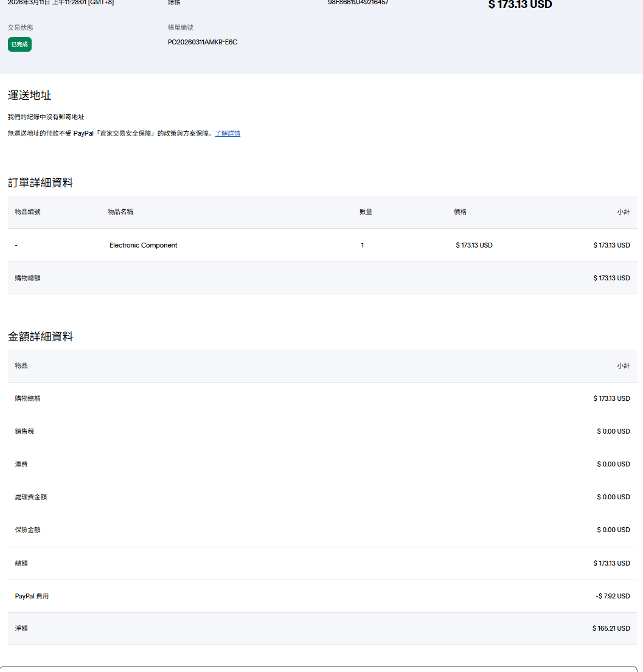Click the 數量 column header
Image resolution: width=643 pixels, height=672 pixels.
[366, 212]
